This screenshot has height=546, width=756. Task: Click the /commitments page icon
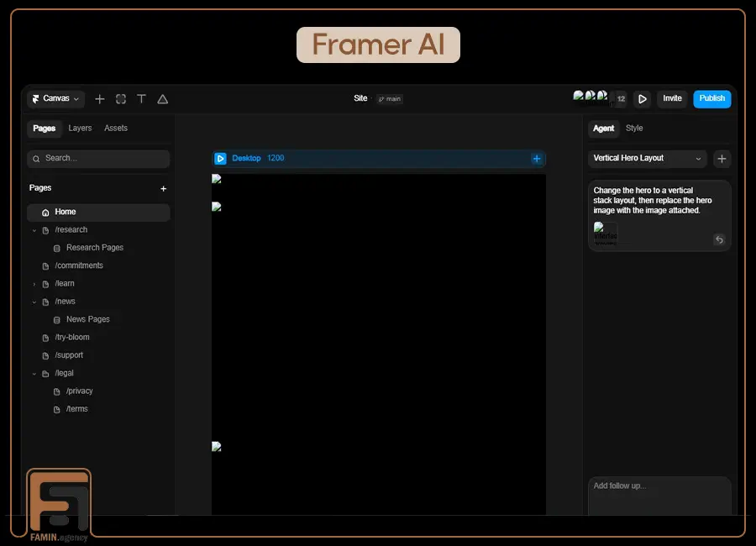pos(45,266)
